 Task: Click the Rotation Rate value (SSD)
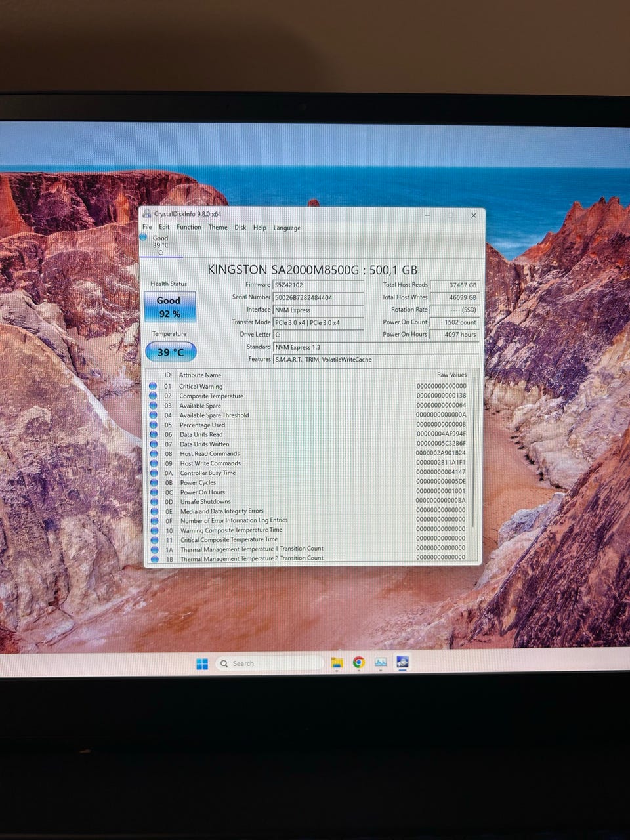coord(455,310)
